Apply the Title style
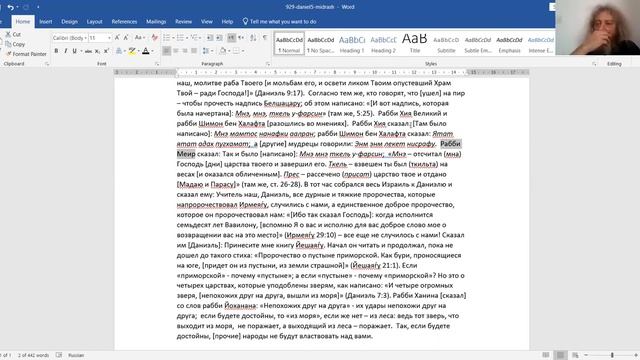The height and width of the screenshot is (360, 640). (415, 44)
